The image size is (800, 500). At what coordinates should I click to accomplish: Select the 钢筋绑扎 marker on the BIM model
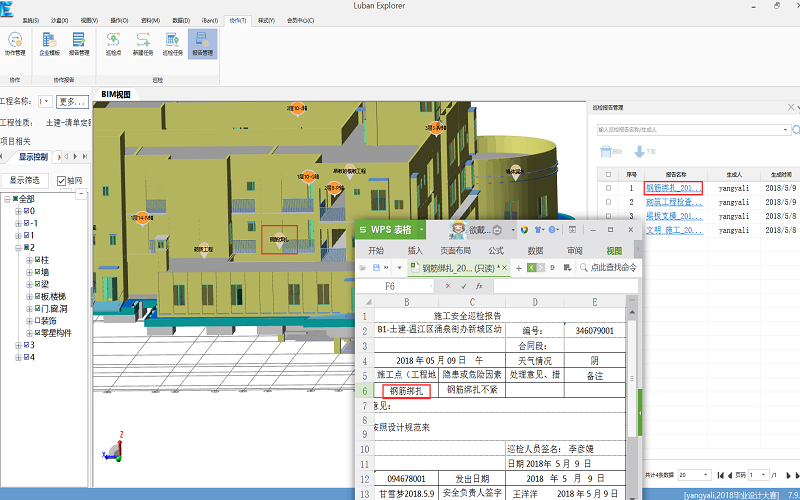click(279, 239)
